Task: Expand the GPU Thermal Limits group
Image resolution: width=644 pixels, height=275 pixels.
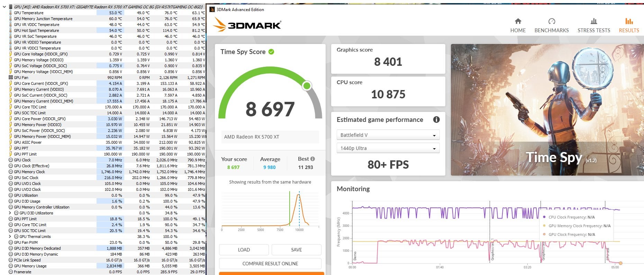Action: pos(10,237)
